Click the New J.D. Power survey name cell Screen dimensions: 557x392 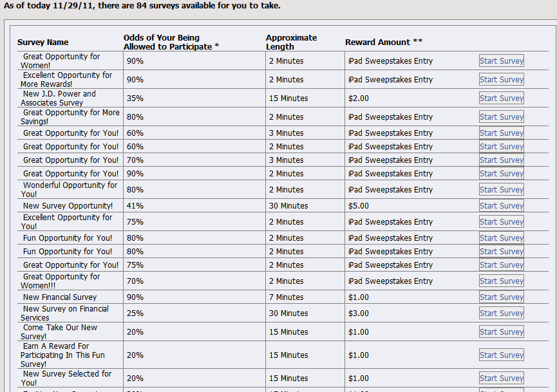click(x=70, y=98)
